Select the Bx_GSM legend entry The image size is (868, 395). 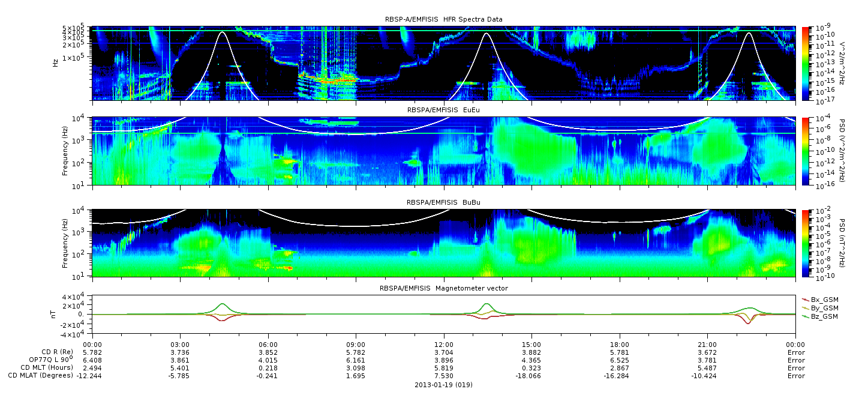pyautogui.click(x=820, y=299)
